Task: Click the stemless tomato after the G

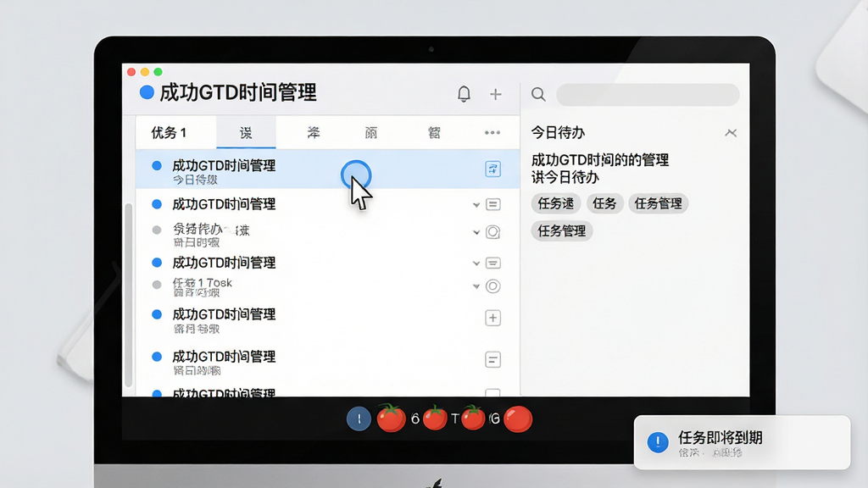Action: [518, 419]
